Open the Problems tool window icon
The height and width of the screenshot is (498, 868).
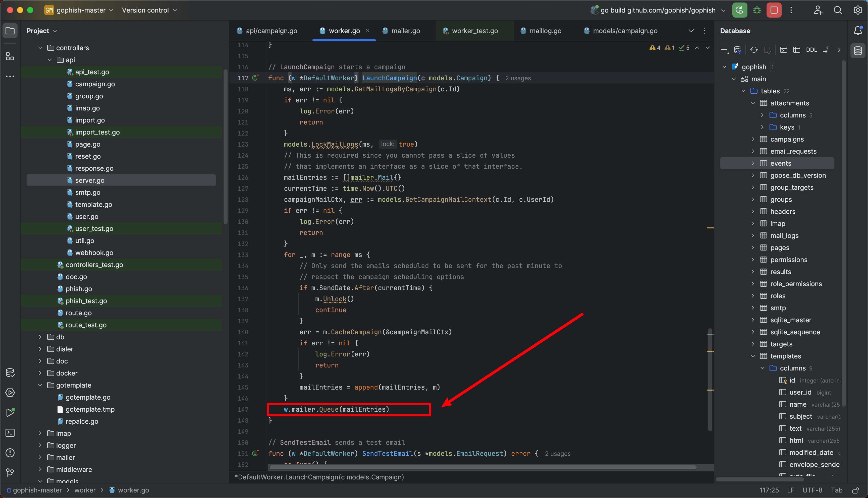10,453
